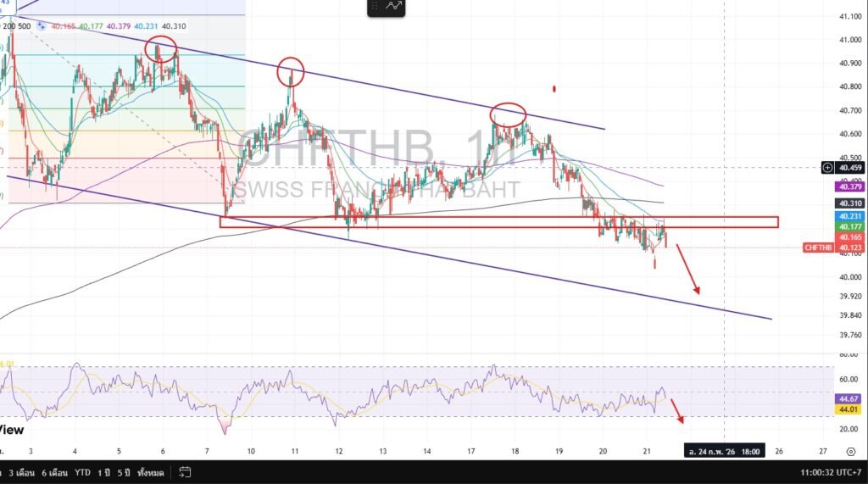
Task: Click the date label 24 ก.พ. '26 18:00
Action: coord(723,451)
